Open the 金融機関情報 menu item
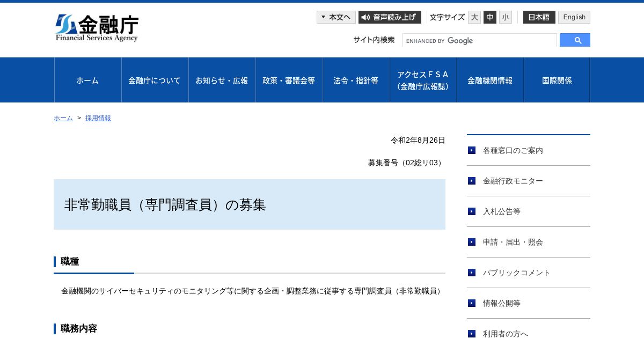Viewport: 644px width, 338px height. click(x=490, y=80)
